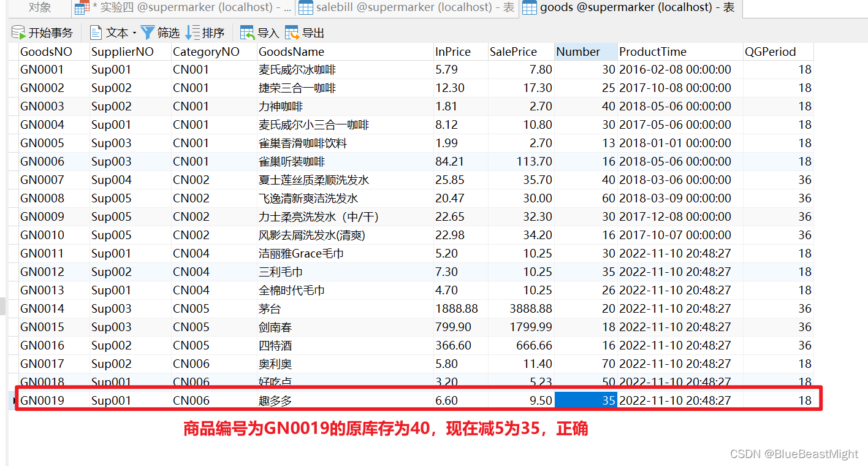Select cell GN0015
This screenshot has height=466, width=868.
click(54, 327)
